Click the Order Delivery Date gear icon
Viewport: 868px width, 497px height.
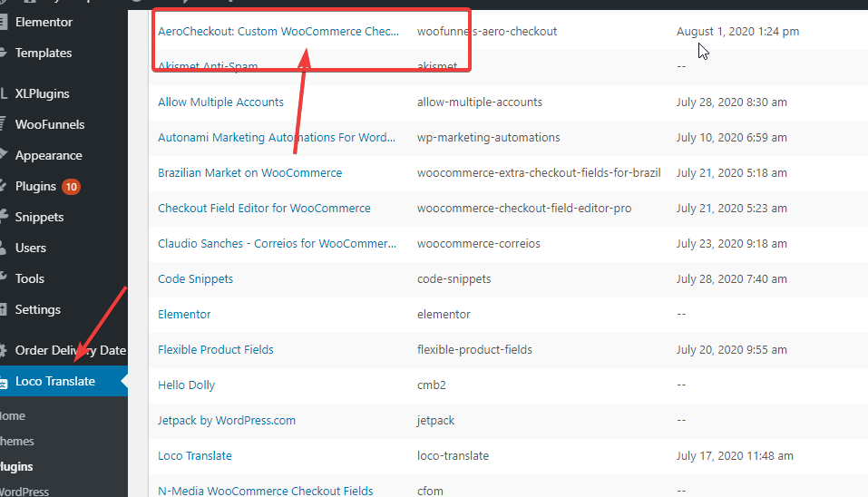coord(4,350)
